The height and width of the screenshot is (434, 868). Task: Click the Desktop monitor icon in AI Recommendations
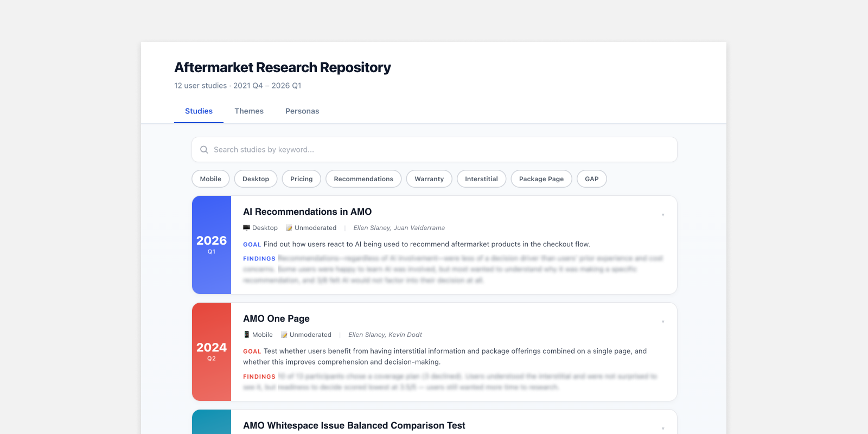pyautogui.click(x=246, y=228)
